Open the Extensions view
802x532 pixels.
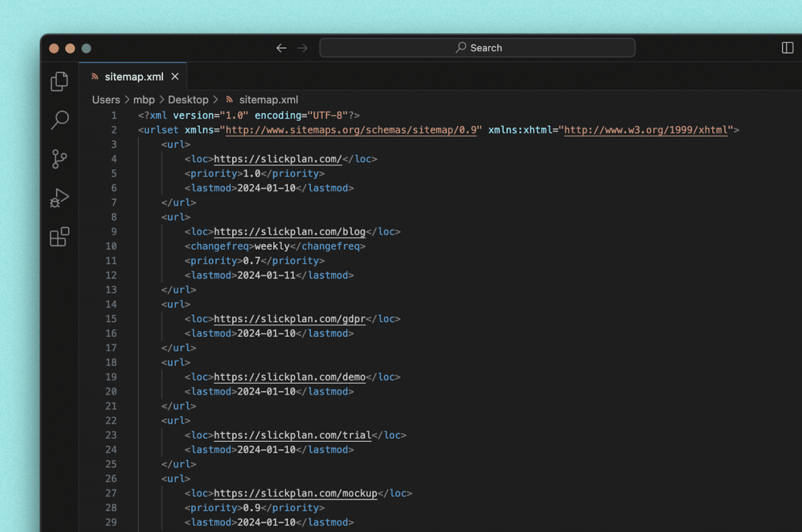pyautogui.click(x=59, y=237)
